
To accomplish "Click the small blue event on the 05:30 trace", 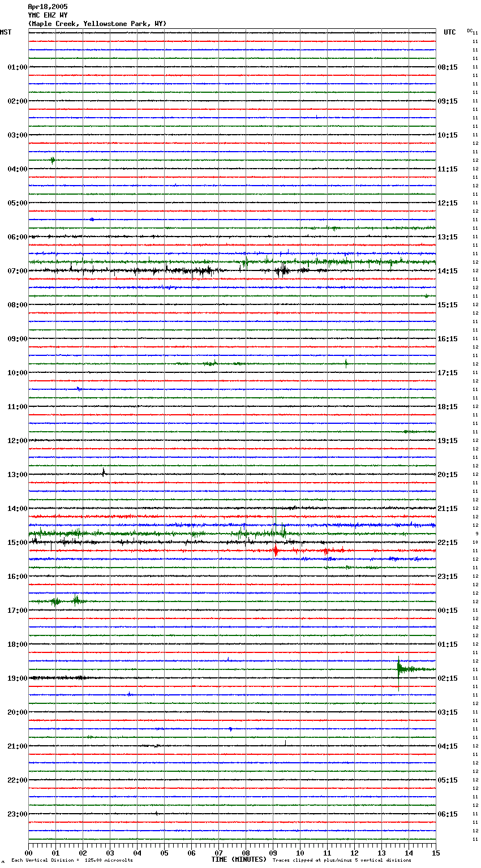I will (92, 220).
